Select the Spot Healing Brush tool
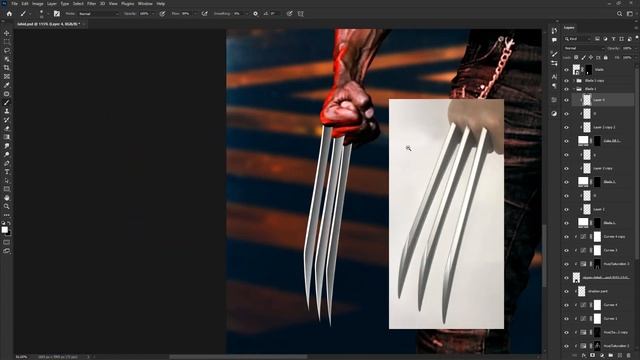 click(x=7, y=94)
